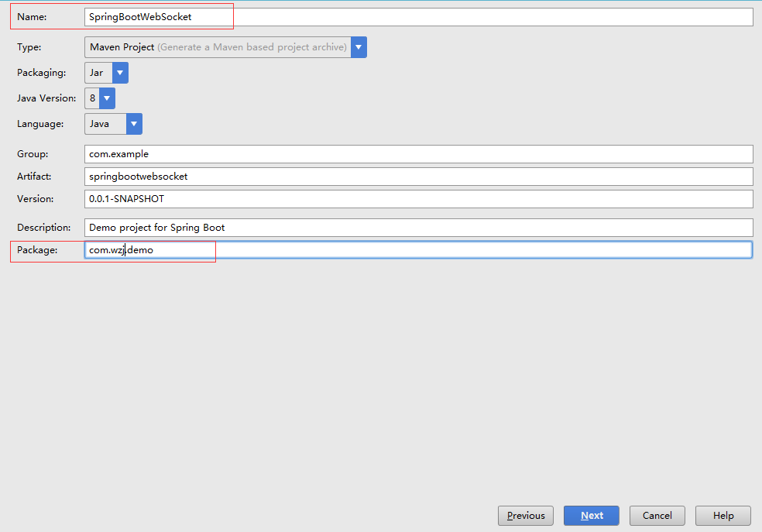Click the Artifact field with springbootwebsocket

pyautogui.click(x=418, y=177)
